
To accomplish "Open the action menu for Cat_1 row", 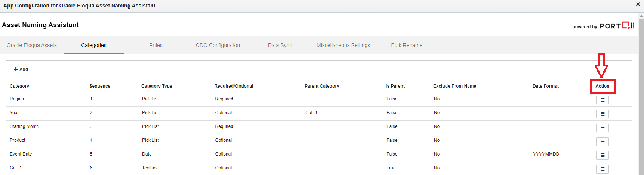I will 602,169.
